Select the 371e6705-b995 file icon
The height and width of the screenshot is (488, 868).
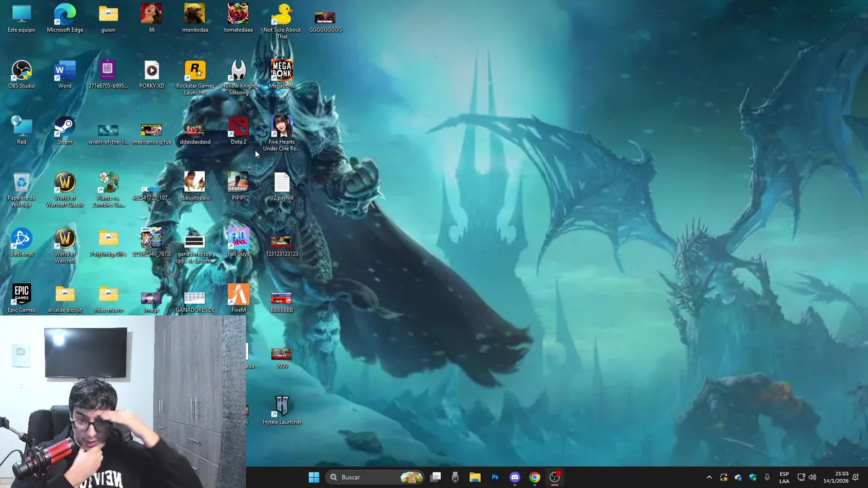pos(108,75)
